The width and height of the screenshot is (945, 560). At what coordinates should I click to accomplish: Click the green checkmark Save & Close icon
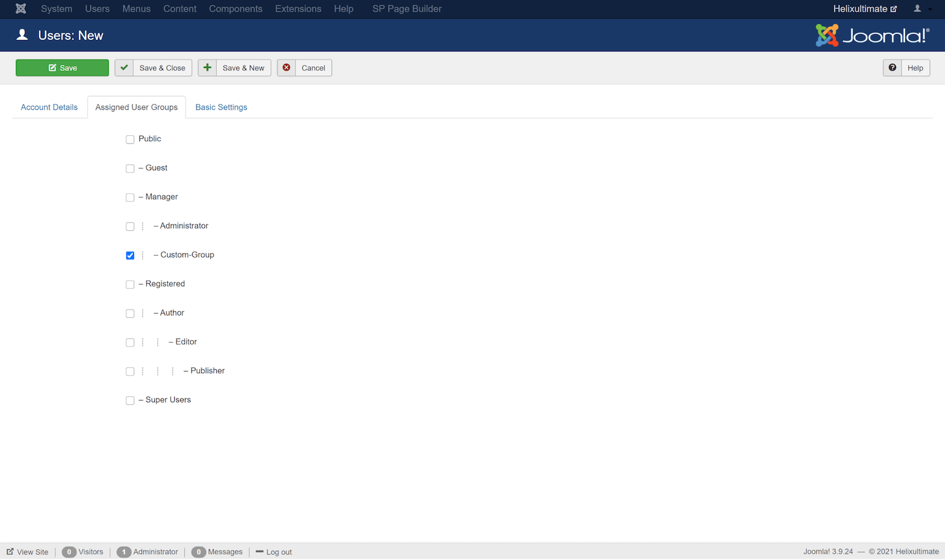click(x=124, y=68)
